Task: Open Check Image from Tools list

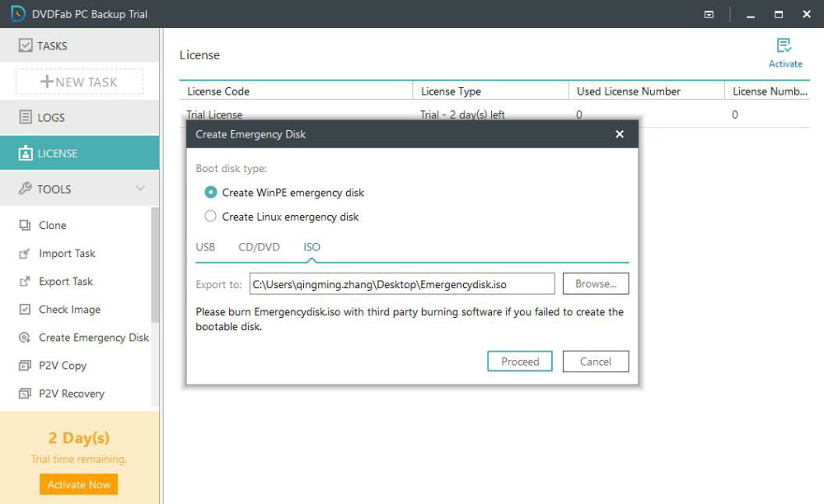Action: pos(69,309)
